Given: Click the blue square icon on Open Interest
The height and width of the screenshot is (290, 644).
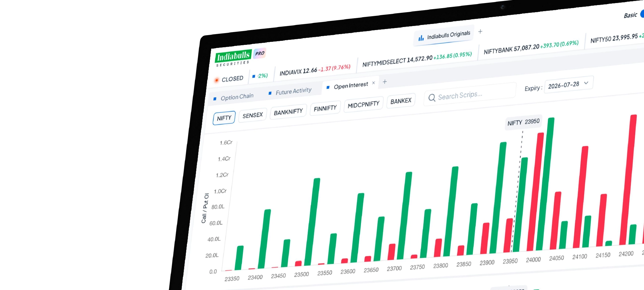Looking at the screenshot, I should (328, 87).
